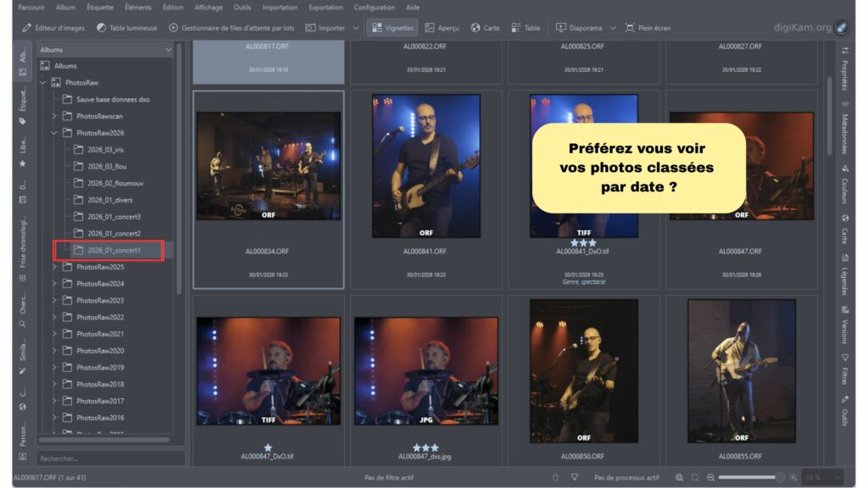Click the trash icon in status bar
The height and width of the screenshot is (488, 868).
[x=555, y=478]
